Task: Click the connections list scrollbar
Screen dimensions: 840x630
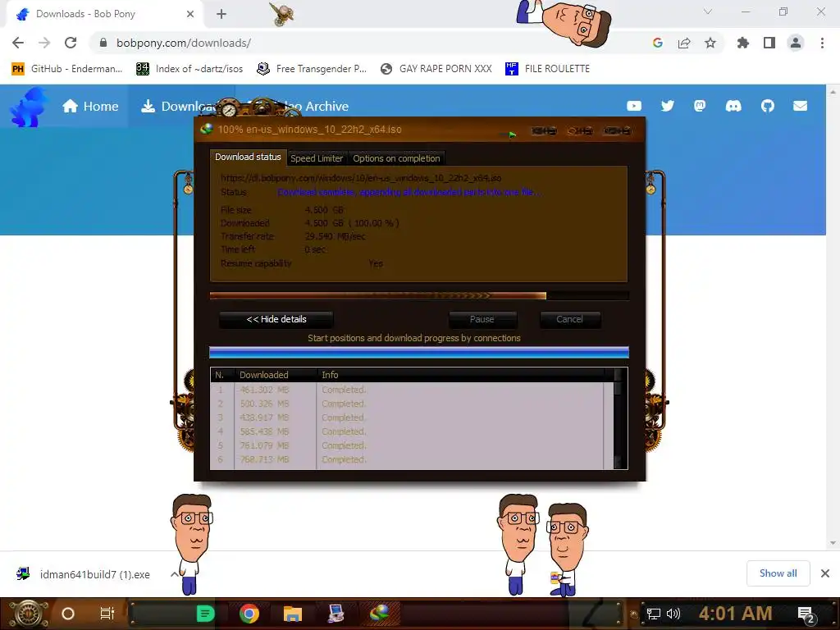Action: click(x=618, y=418)
